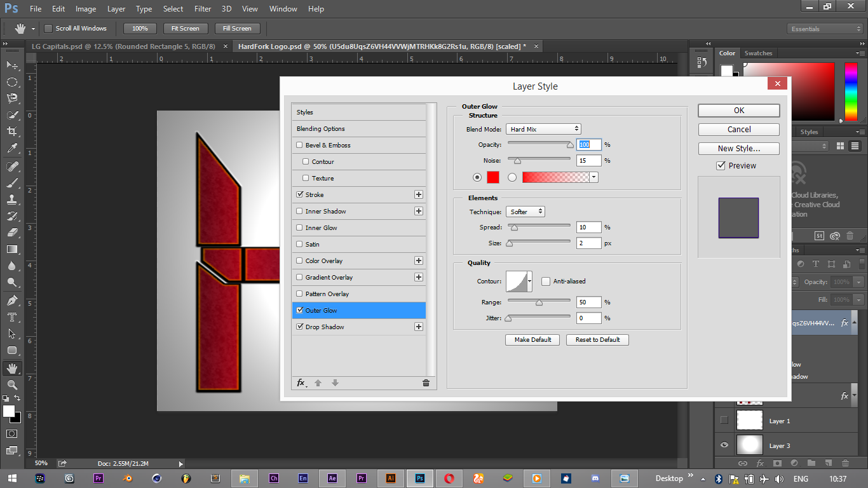Move effect down arrow in Layer Style
Viewport: 868px width, 488px height.
335,383
